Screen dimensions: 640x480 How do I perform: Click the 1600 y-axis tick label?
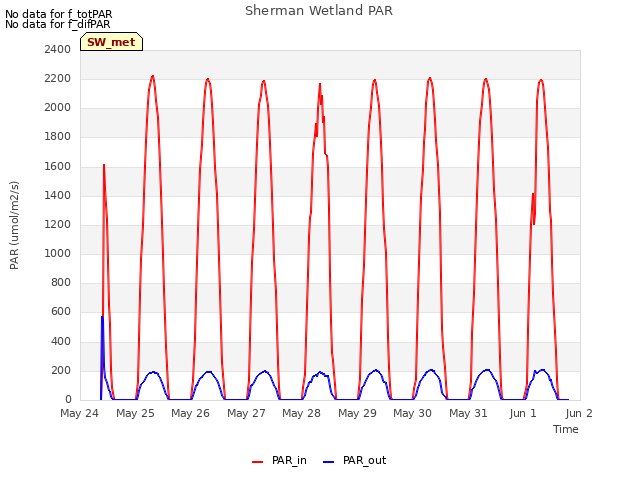pos(58,166)
